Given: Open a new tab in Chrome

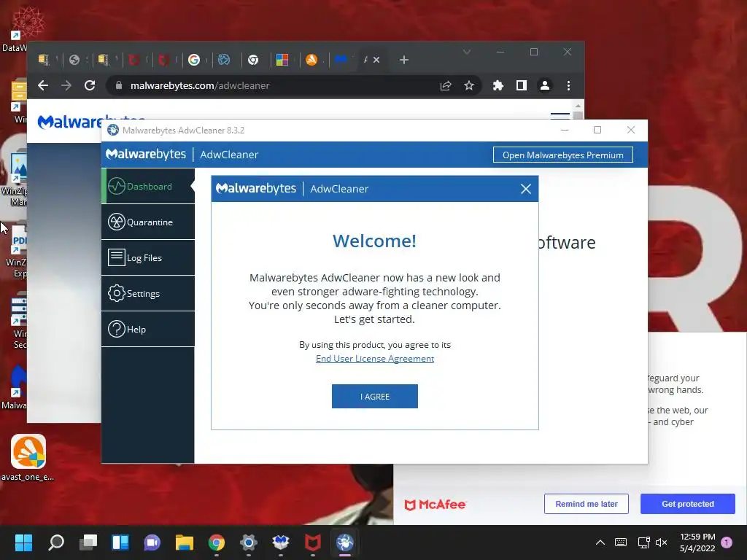Looking at the screenshot, I should point(404,60).
